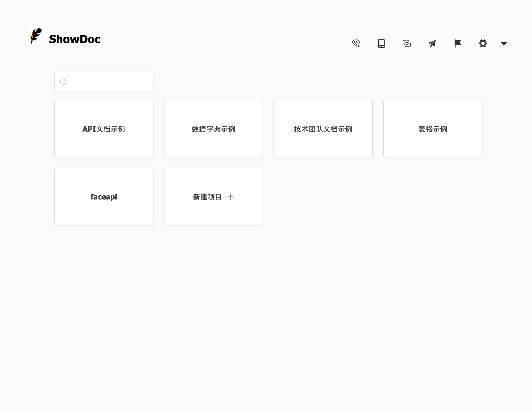Expand the dropdown arrow next to gear

[x=504, y=44]
